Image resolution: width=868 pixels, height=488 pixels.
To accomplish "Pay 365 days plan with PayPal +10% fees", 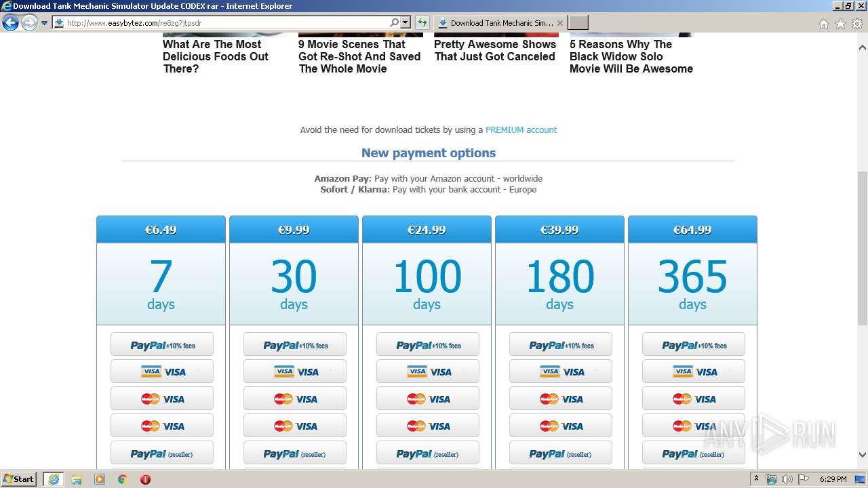I will [694, 344].
